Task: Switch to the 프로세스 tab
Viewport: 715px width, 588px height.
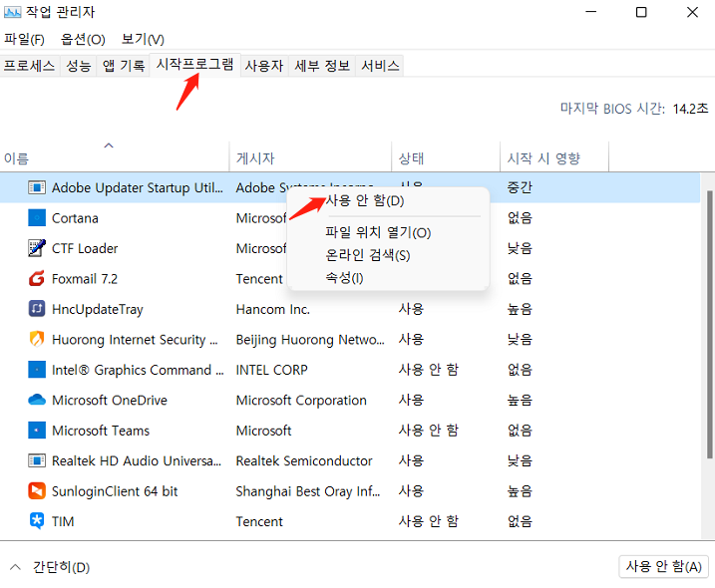Action: [x=29, y=66]
